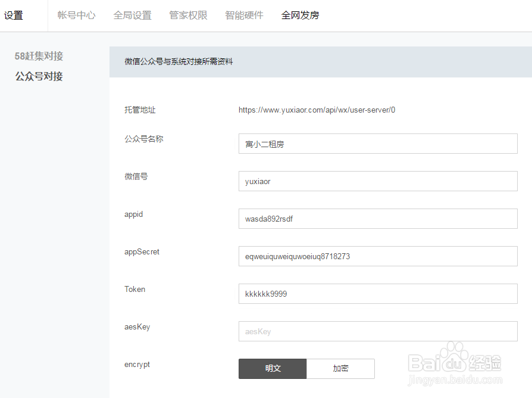Viewport: 532px width, 398px height.
Task: Click the empty aesKey field
Action: coord(377,331)
